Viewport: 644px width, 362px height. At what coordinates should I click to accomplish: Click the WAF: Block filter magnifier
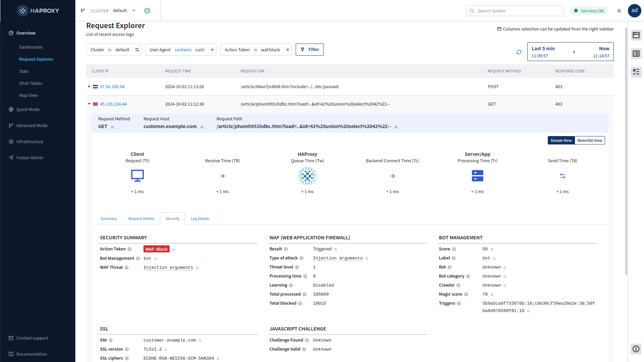pos(173,250)
